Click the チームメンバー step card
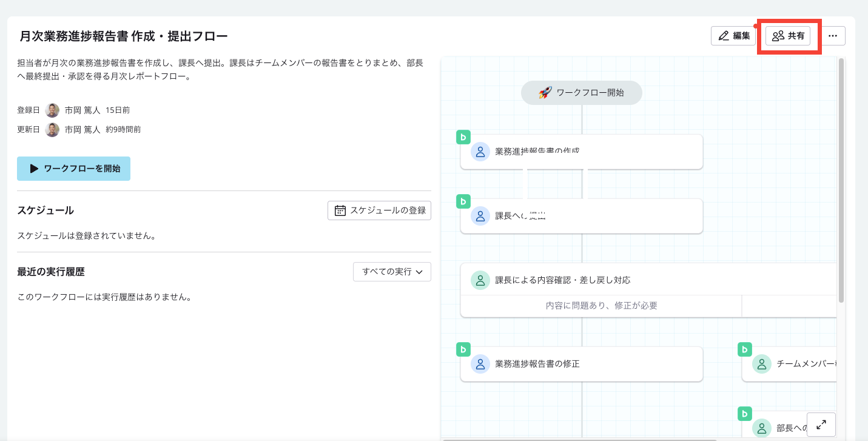This screenshot has width=868, height=441. (789, 364)
